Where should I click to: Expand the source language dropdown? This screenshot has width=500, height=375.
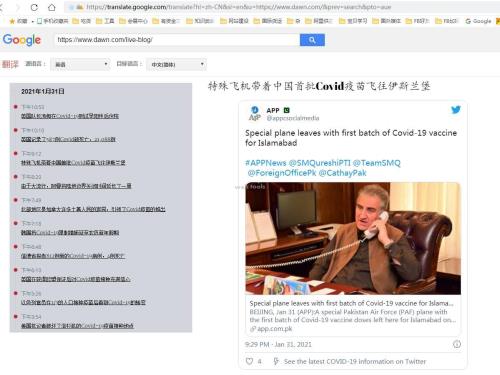tap(80, 64)
